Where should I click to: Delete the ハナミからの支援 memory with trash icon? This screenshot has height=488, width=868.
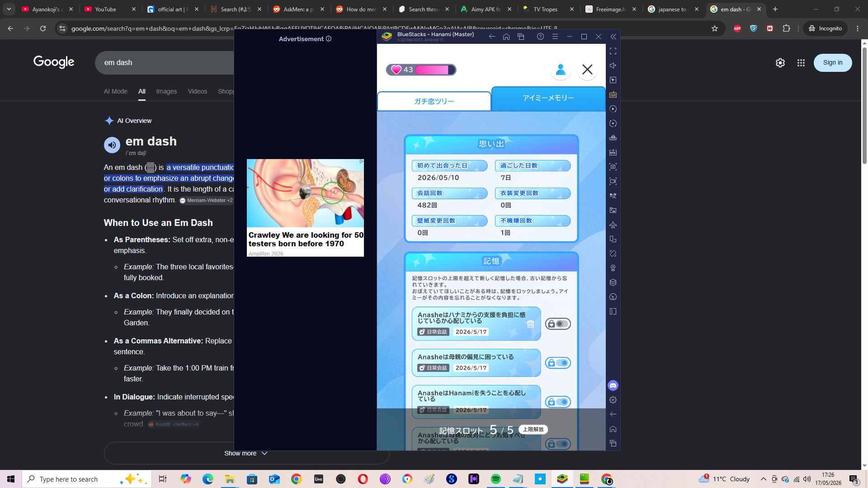coord(530,324)
